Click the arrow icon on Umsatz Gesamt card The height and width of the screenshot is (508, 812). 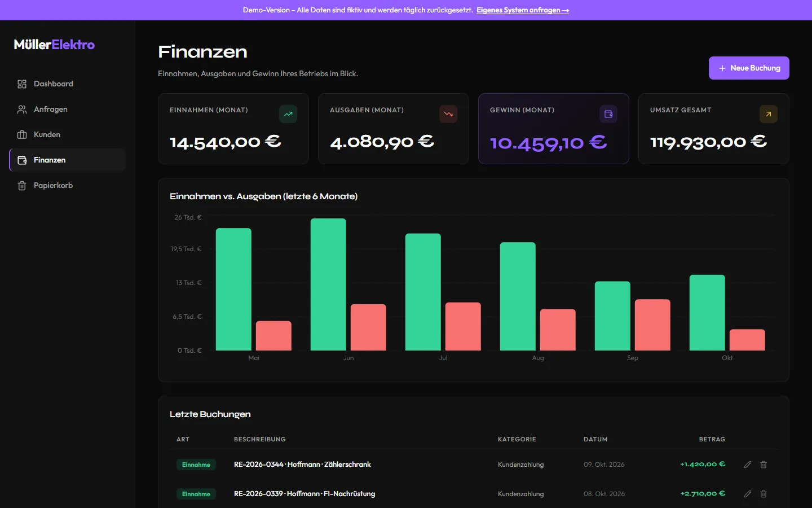769,114
